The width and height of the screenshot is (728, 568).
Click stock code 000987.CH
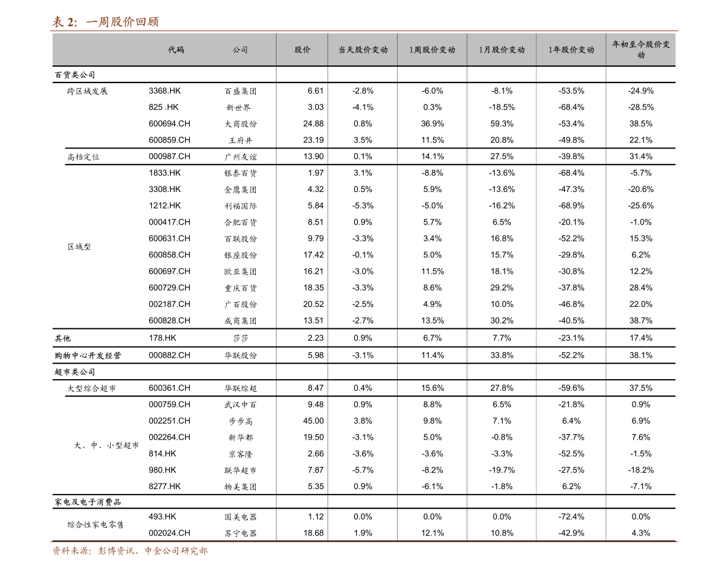pos(169,157)
